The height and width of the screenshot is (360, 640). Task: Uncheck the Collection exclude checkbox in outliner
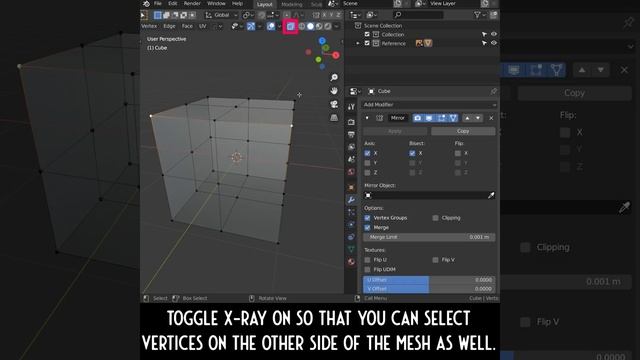(367, 34)
